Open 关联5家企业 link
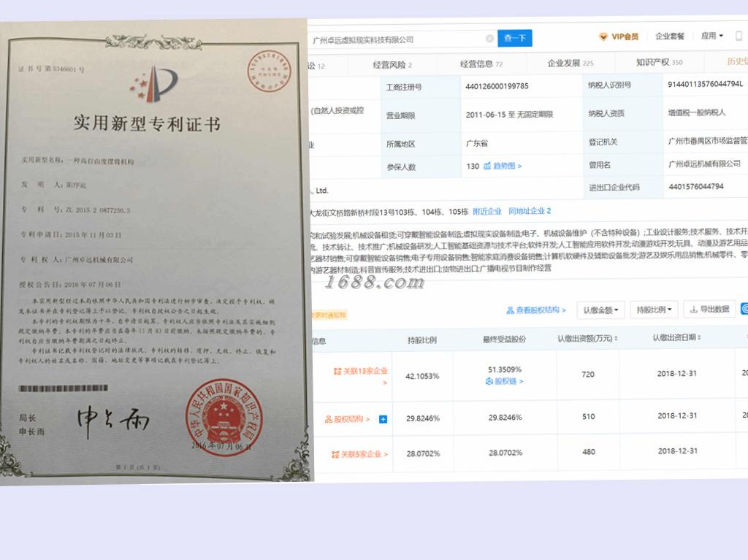The image size is (748, 560). coord(364,455)
